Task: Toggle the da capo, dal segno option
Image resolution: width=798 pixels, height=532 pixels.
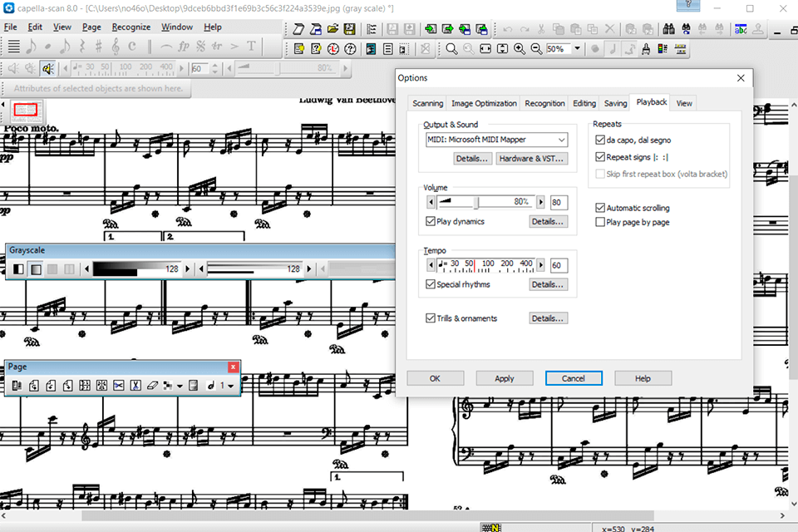Action: (x=599, y=140)
